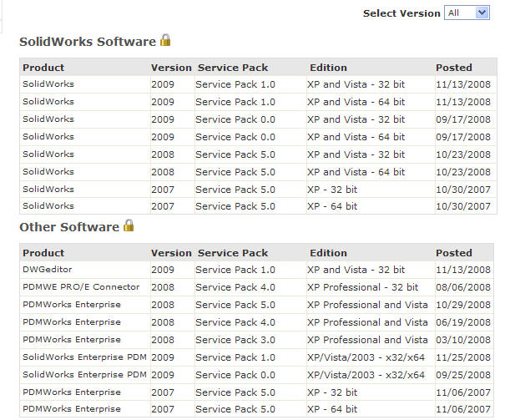Open PDMWorks Enterprise 2007 XP - 64 bit link

point(72,408)
